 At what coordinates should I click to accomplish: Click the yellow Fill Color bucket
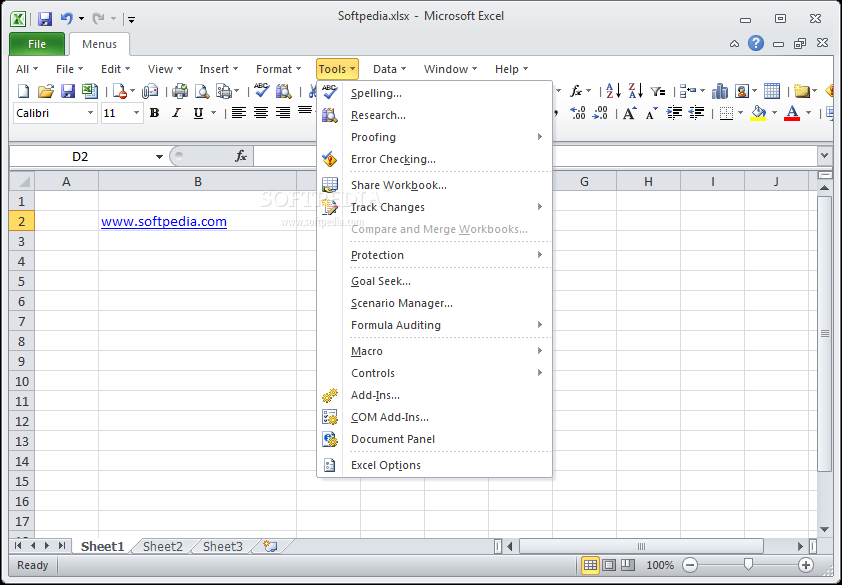coord(758,113)
